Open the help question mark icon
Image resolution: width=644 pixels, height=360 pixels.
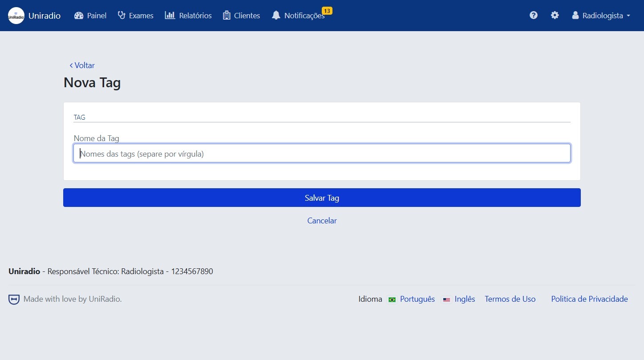[533, 16]
